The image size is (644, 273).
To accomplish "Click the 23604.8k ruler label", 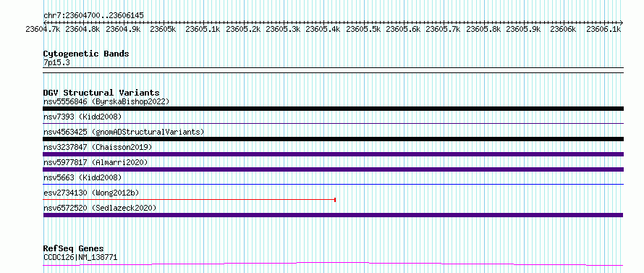I will coord(83,29).
